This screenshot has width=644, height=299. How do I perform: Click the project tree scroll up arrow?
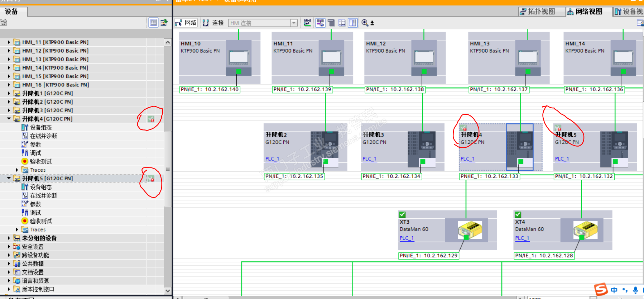pos(168,42)
